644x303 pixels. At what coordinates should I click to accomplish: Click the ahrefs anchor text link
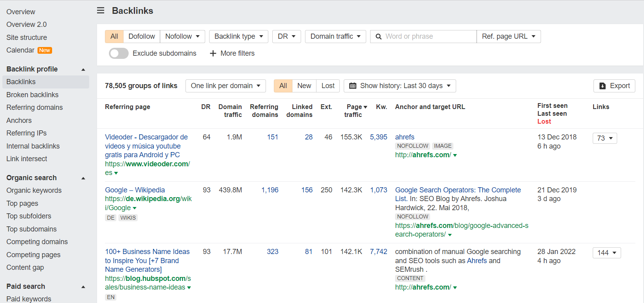tap(404, 137)
